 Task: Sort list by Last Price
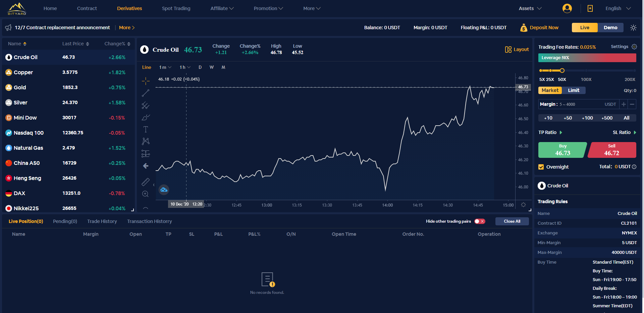(76, 44)
